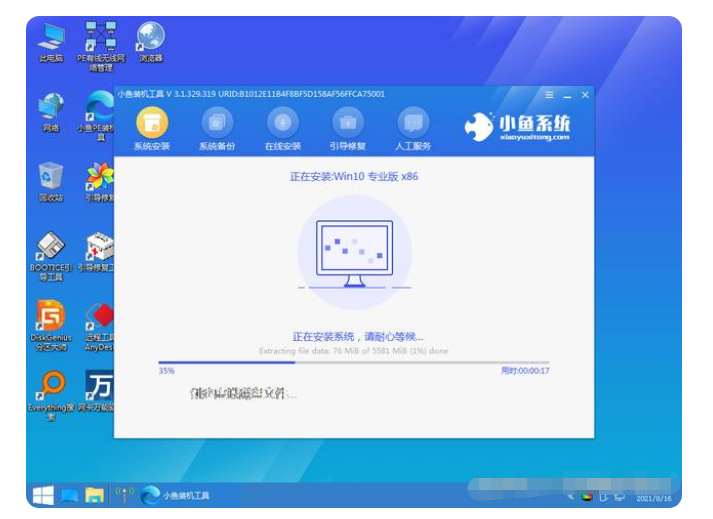Select the DiskGenius分区大师 desktop icon
Viewport: 713px width, 519px height.
(x=51, y=326)
